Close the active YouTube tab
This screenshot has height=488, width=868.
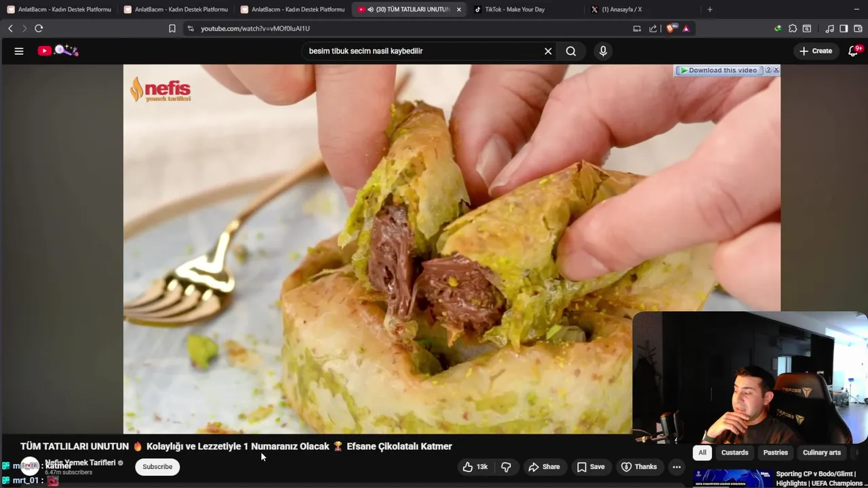tap(459, 9)
